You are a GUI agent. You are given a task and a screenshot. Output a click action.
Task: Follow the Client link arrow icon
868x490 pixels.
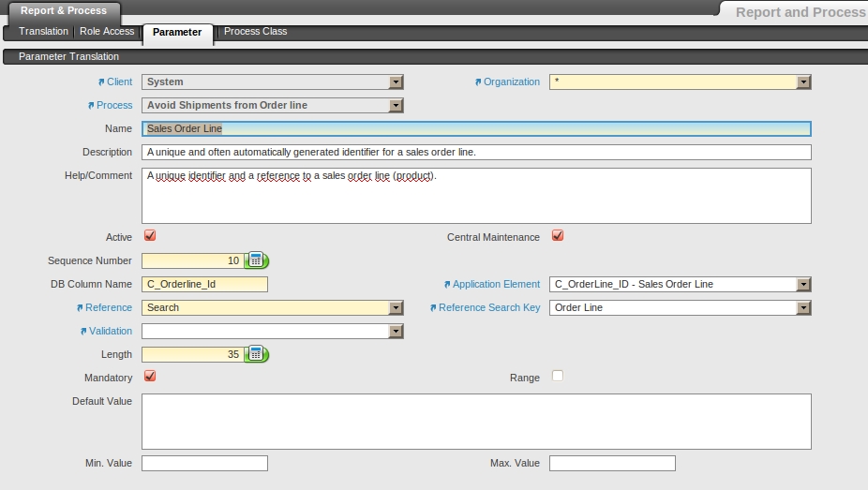point(101,82)
